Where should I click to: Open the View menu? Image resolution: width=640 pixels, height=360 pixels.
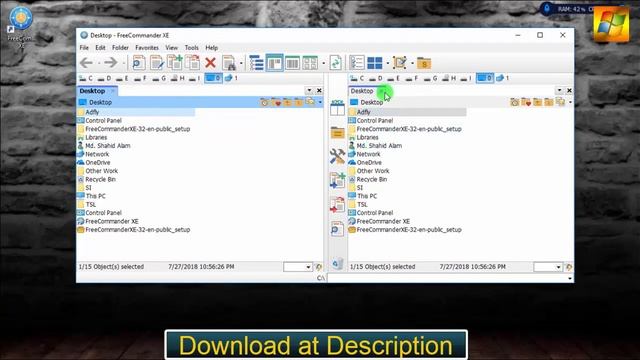(x=171, y=48)
